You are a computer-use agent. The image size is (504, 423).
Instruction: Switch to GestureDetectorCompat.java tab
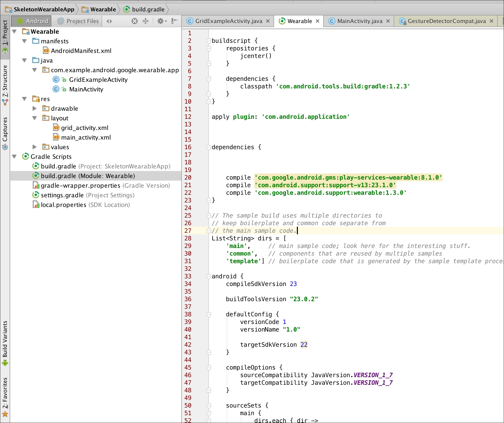(446, 21)
